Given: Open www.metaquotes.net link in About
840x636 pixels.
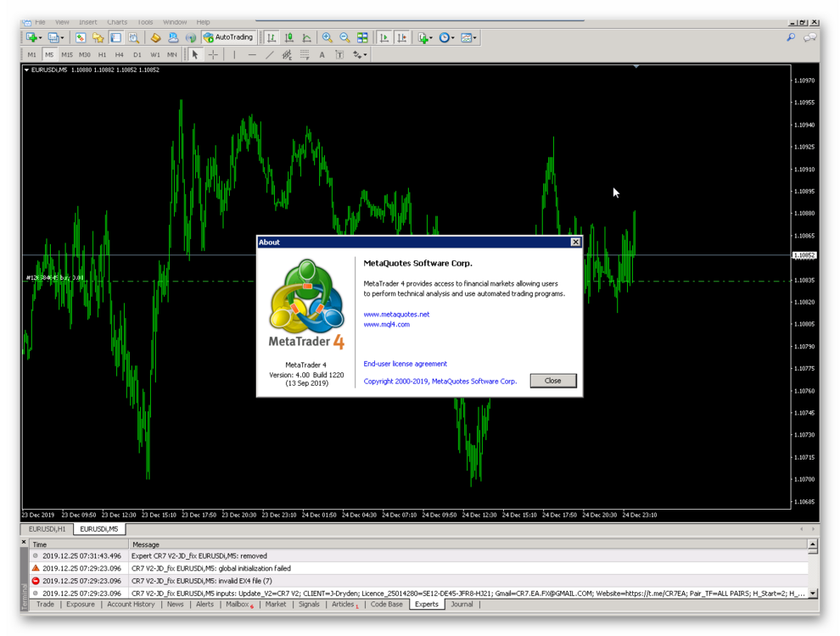Looking at the screenshot, I should [396, 315].
